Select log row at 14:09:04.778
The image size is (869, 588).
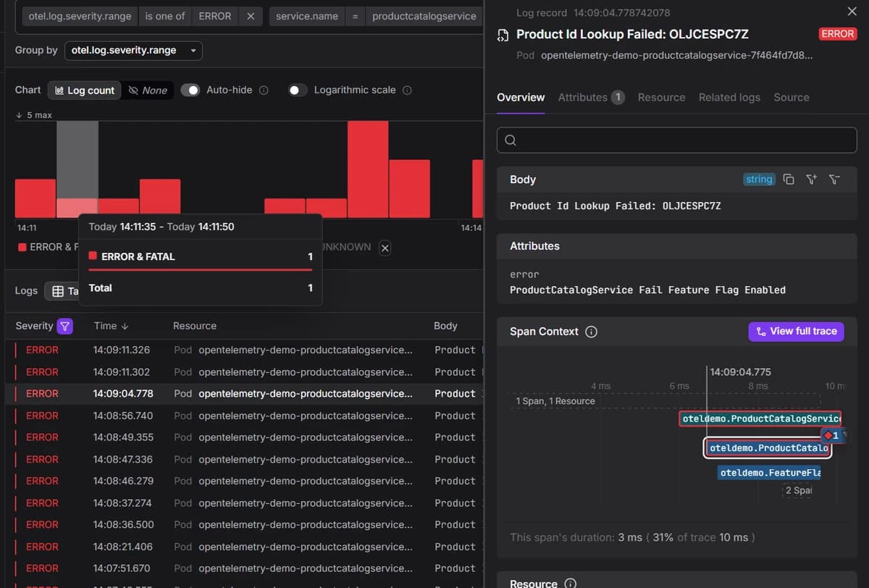[x=245, y=393]
